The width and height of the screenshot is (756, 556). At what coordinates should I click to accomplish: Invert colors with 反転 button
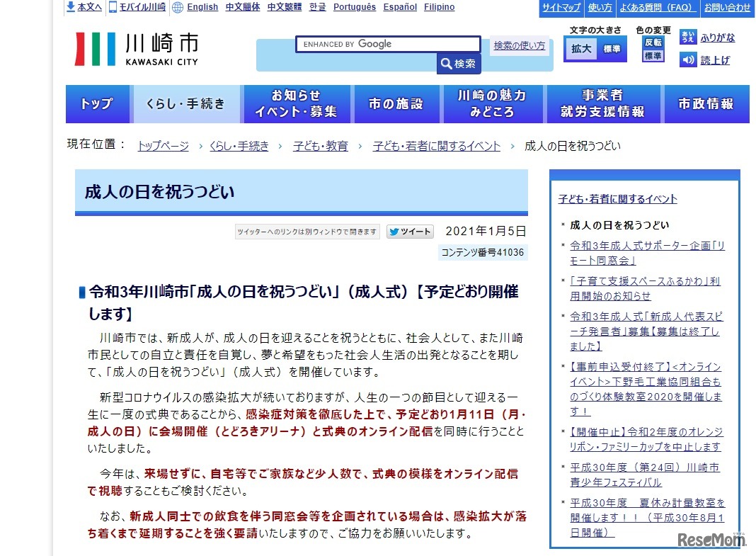[x=653, y=42]
